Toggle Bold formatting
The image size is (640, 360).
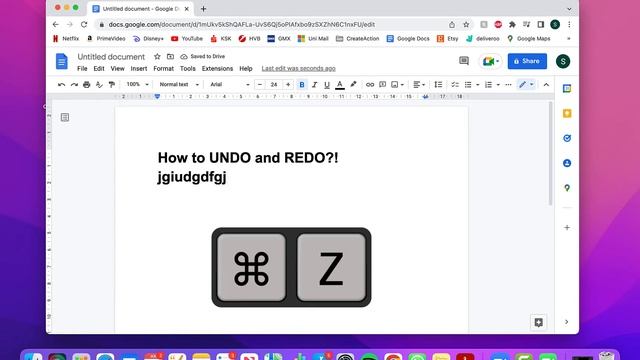click(x=302, y=84)
